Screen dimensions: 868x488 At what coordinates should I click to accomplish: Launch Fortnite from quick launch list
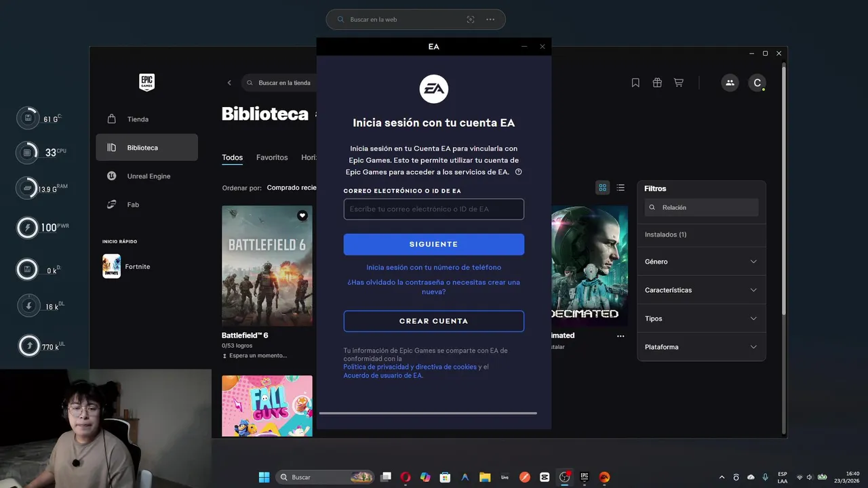(146, 266)
